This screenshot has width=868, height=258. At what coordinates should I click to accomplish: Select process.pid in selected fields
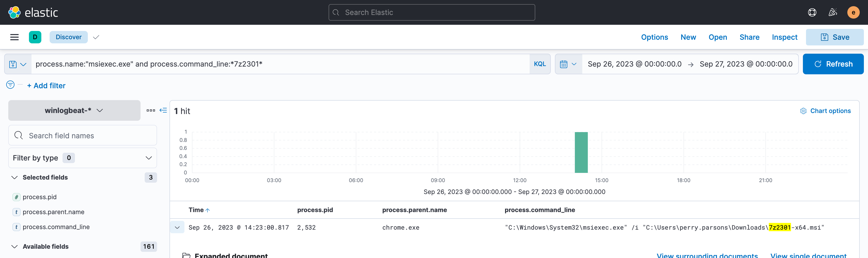(x=40, y=197)
